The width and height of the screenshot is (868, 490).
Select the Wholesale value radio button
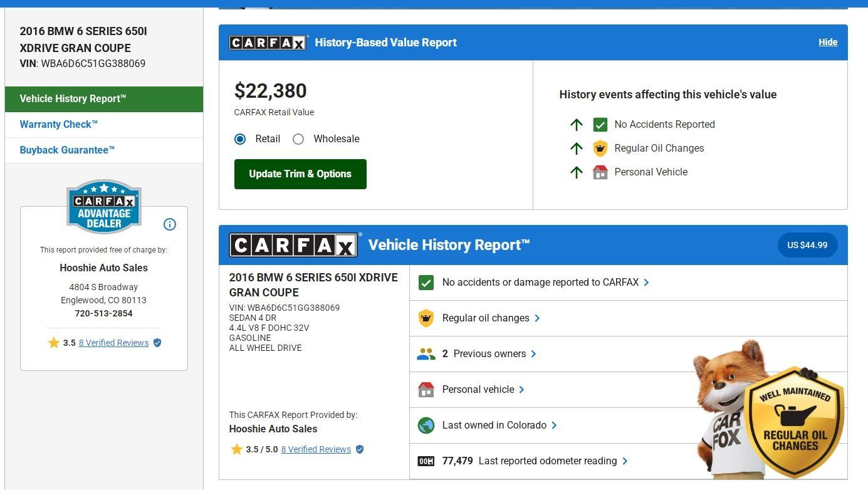pos(298,139)
